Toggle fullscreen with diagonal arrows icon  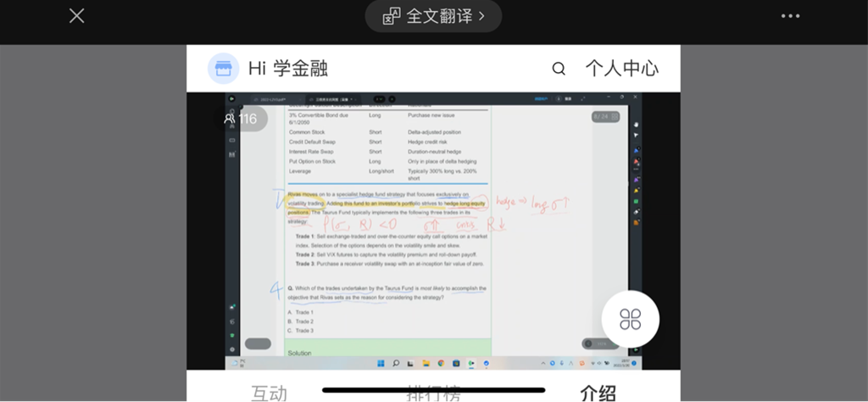coord(583,98)
